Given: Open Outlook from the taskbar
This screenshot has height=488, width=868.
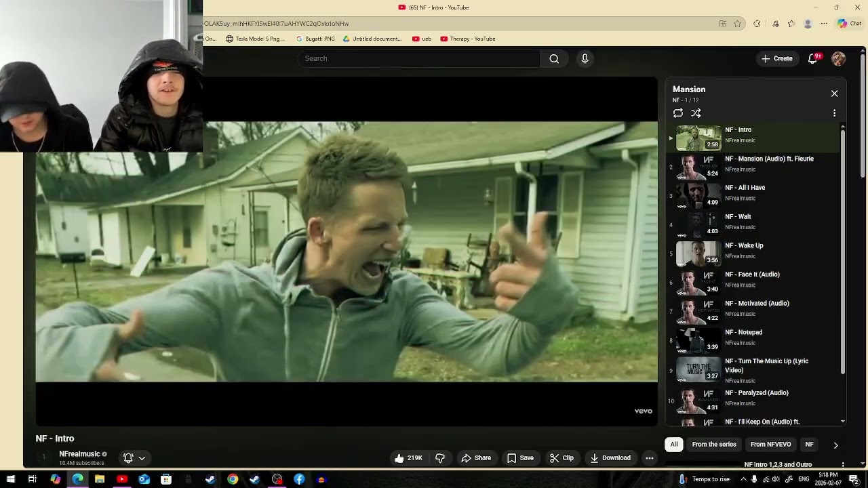Looking at the screenshot, I should coord(144,479).
